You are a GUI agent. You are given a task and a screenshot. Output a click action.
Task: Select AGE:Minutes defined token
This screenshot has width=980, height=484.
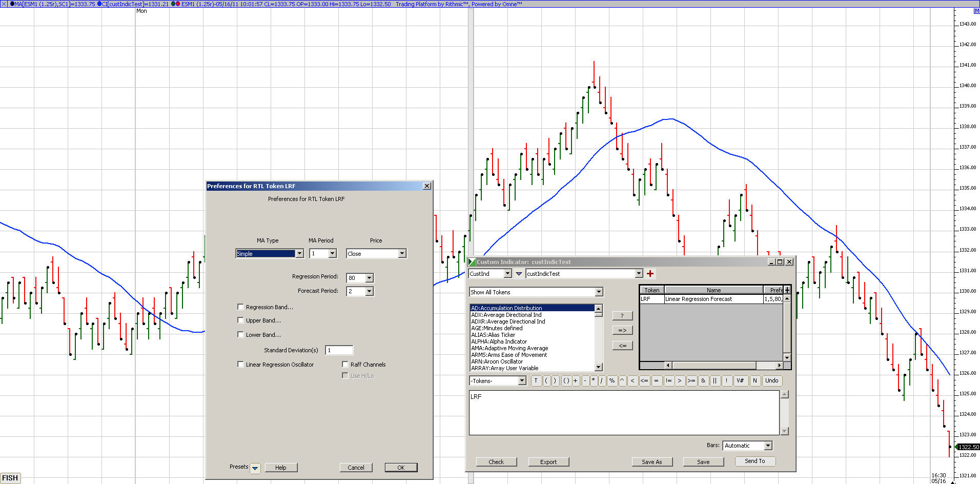(x=532, y=328)
